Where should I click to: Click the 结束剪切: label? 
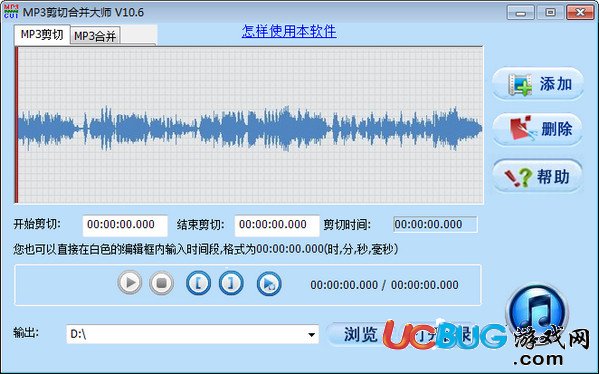coord(201,225)
